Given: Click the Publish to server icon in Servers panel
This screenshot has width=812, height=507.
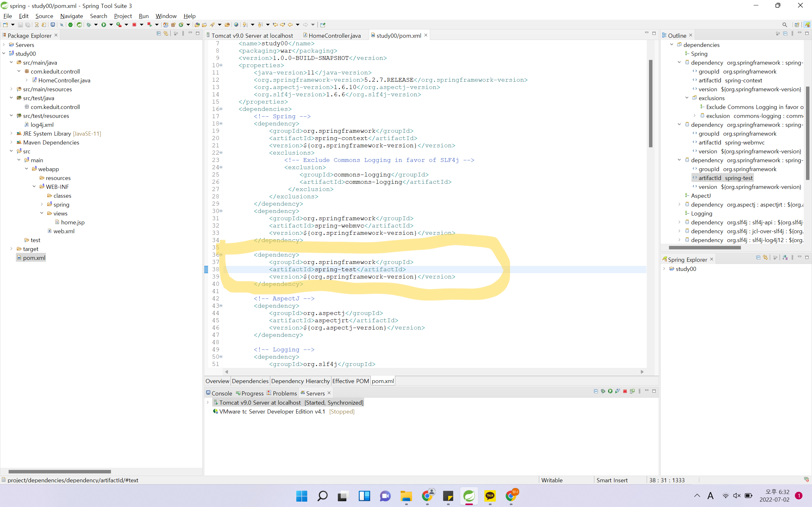Looking at the screenshot, I should coord(632,391).
